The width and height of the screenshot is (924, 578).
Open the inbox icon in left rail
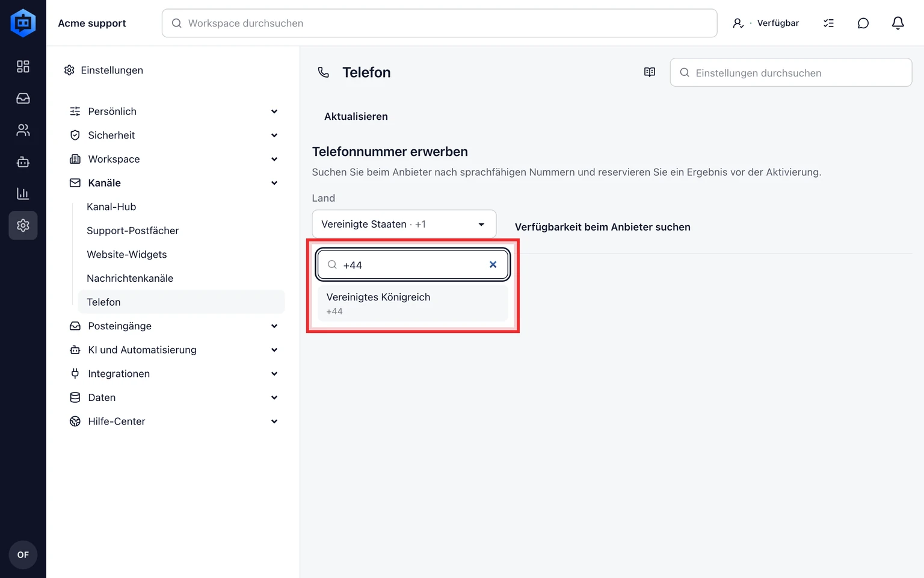coord(23,98)
